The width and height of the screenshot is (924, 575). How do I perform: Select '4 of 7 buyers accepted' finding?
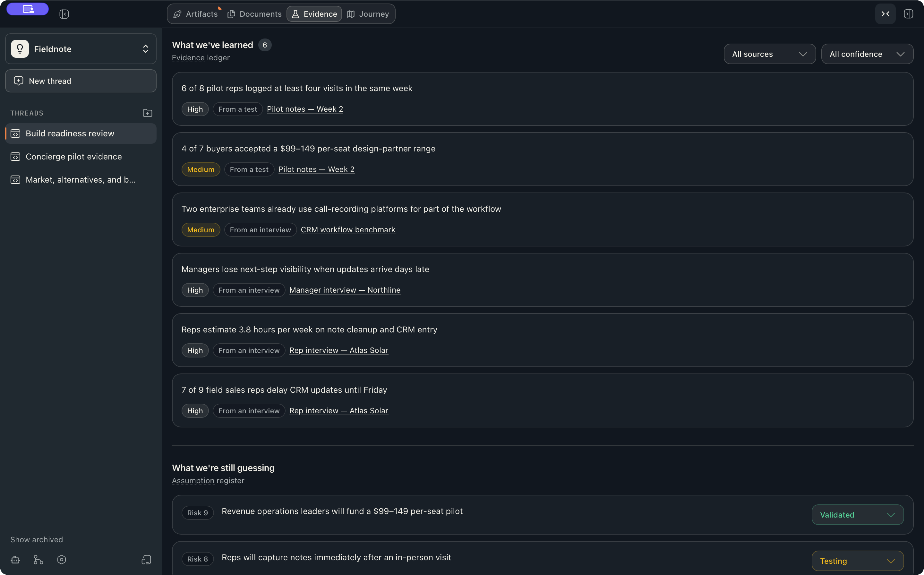[542, 159]
